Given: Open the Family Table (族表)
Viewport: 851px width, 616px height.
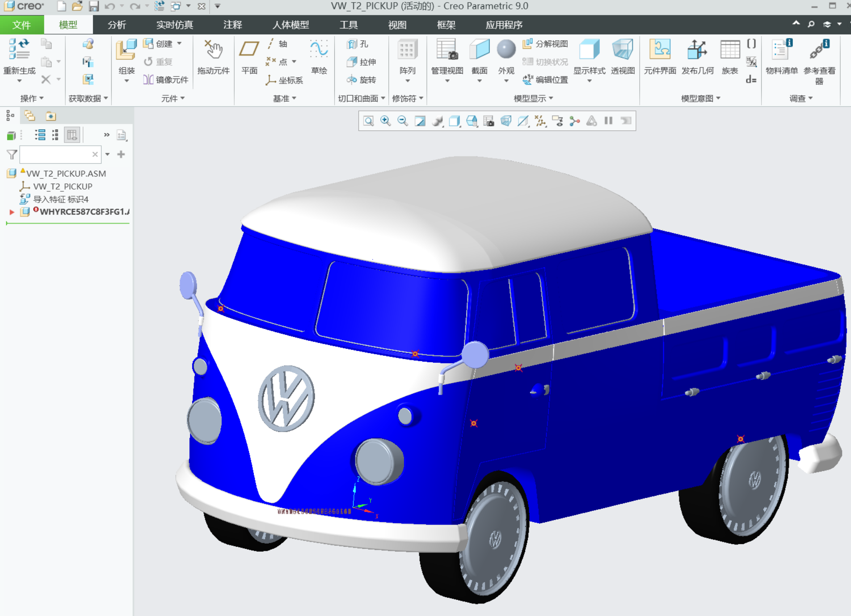Looking at the screenshot, I should tap(730, 49).
